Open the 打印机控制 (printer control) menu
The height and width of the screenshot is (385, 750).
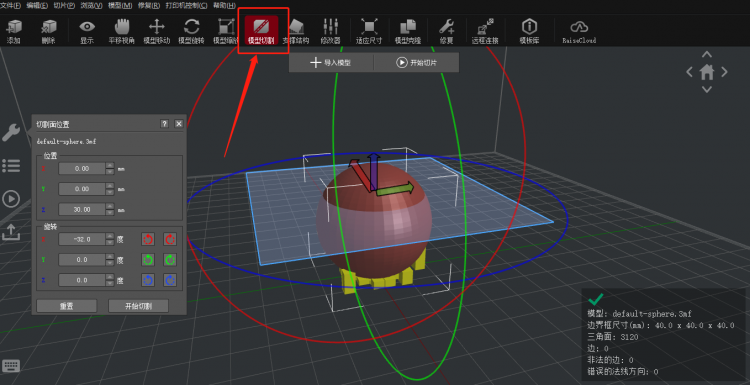pos(186,5)
